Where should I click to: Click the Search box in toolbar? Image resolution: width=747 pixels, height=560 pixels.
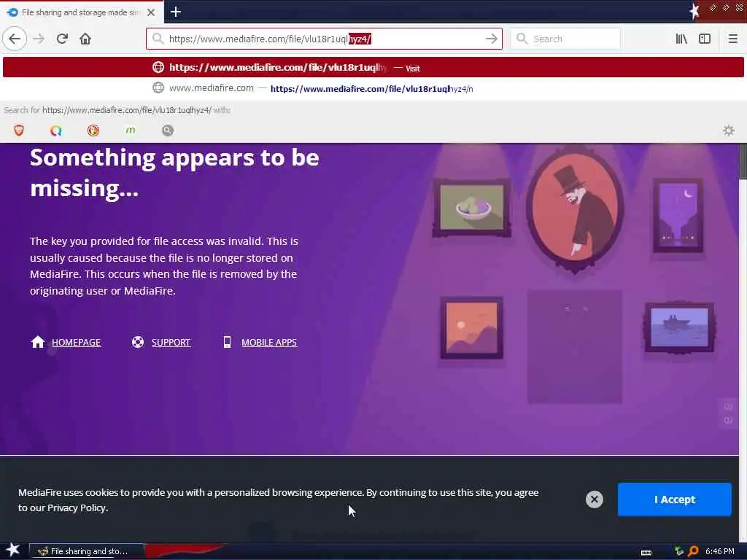pyautogui.click(x=565, y=39)
